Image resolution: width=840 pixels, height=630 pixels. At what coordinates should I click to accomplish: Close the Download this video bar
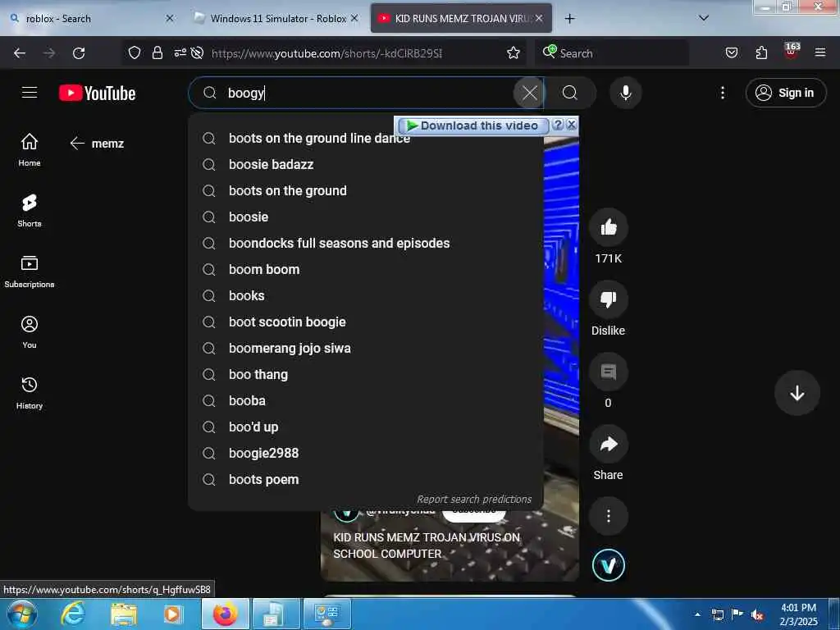point(571,125)
